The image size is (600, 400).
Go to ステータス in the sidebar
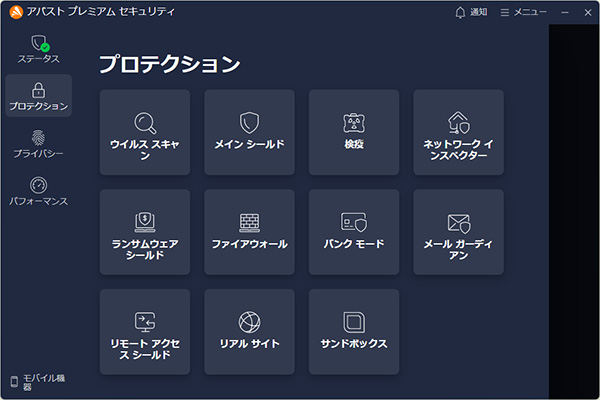tap(39, 49)
